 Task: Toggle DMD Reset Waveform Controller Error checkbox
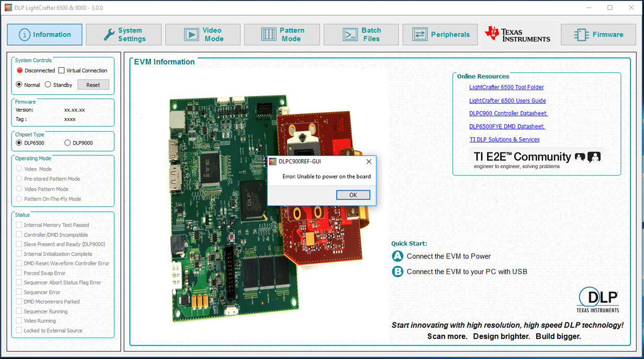(x=19, y=263)
